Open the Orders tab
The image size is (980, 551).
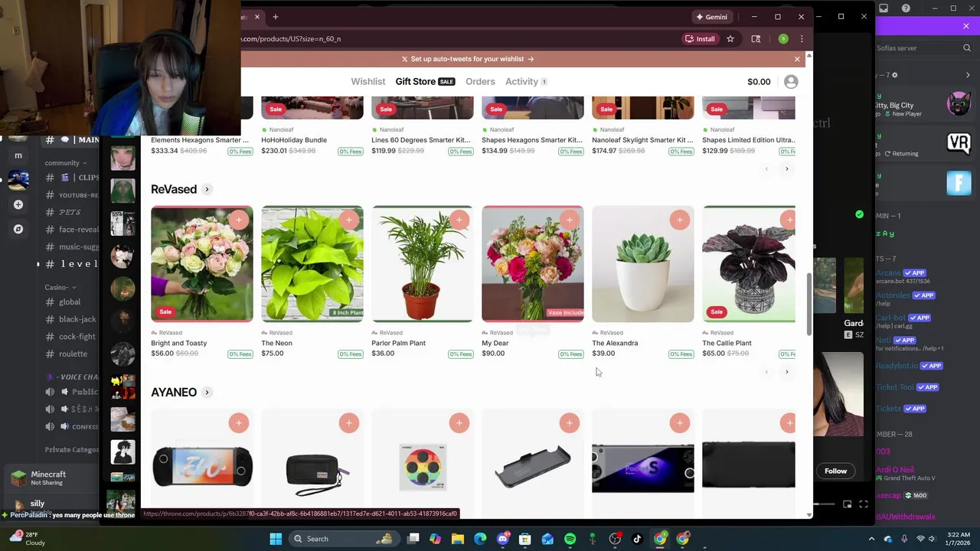click(x=480, y=82)
